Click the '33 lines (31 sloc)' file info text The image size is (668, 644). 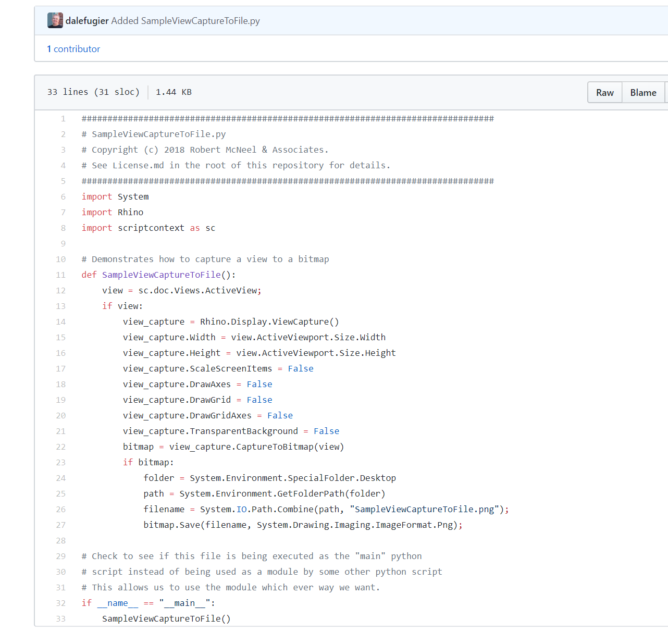tap(93, 92)
